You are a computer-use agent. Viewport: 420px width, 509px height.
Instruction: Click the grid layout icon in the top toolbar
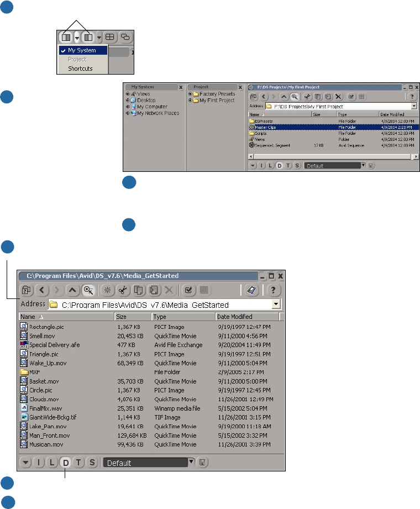click(x=110, y=37)
